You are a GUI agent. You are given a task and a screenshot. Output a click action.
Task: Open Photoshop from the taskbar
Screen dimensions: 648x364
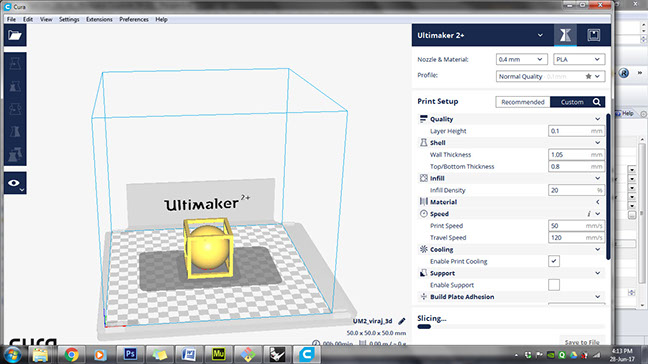pyautogui.click(x=130, y=354)
